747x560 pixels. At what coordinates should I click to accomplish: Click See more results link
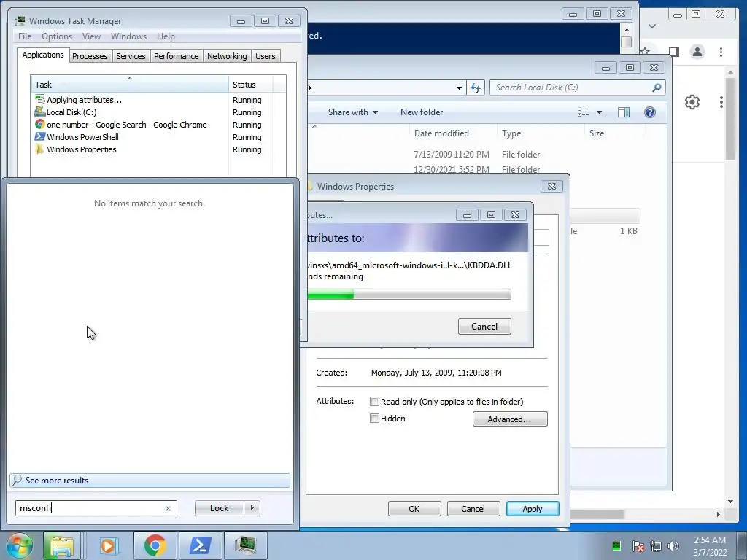pyautogui.click(x=150, y=481)
